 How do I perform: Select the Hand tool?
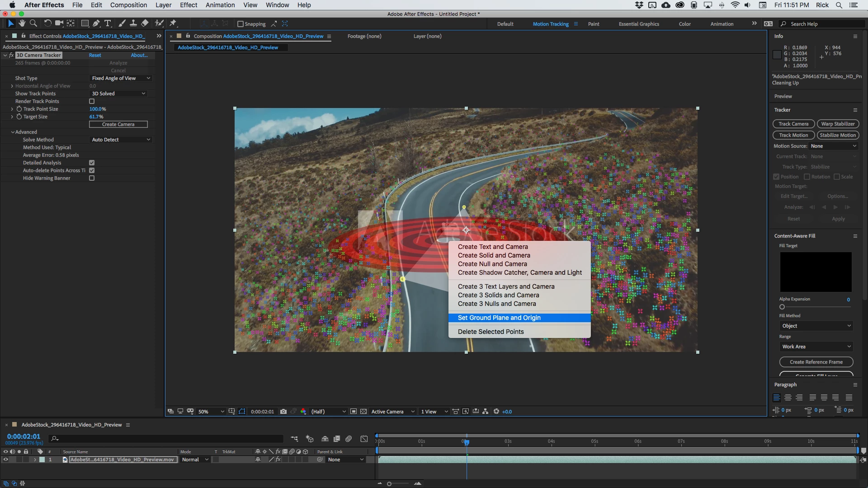point(22,23)
